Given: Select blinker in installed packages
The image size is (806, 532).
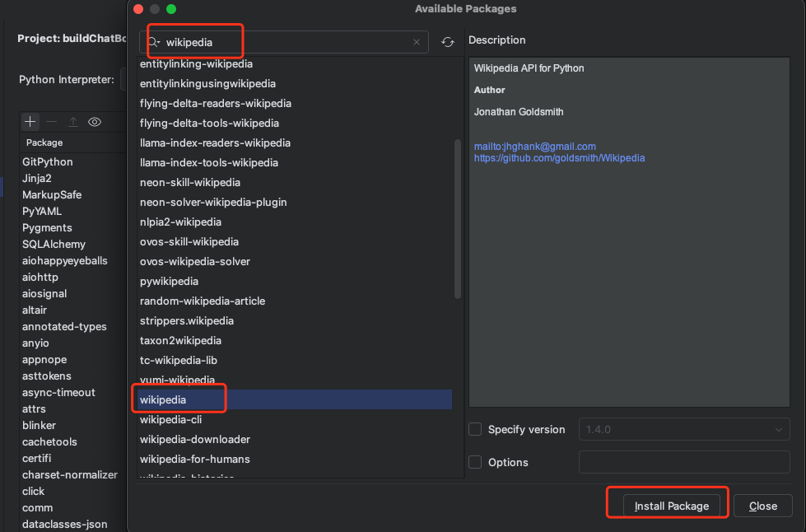Looking at the screenshot, I should 39,425.
